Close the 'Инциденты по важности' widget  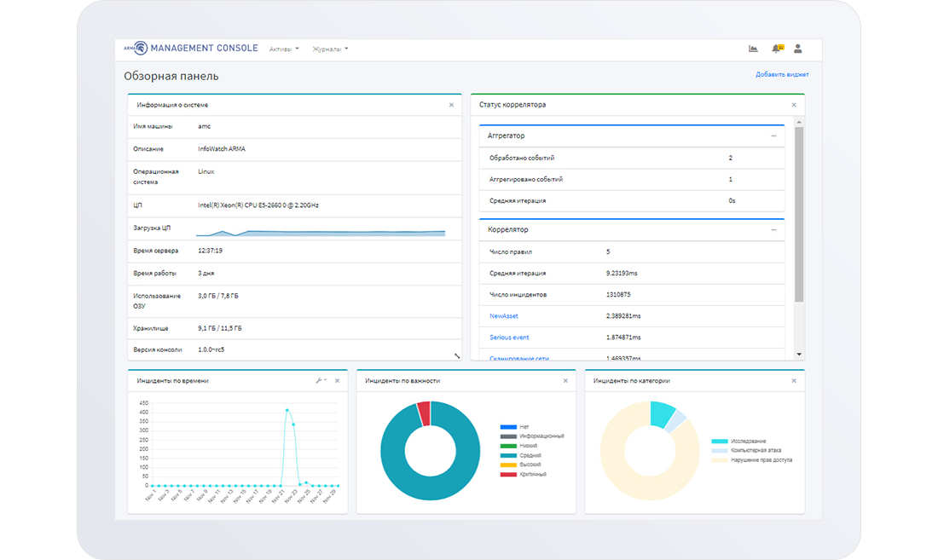point(565,381)
